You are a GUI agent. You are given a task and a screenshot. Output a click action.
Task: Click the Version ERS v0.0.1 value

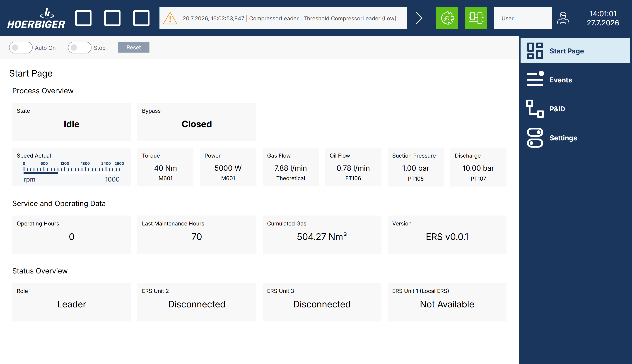[447, 237]
